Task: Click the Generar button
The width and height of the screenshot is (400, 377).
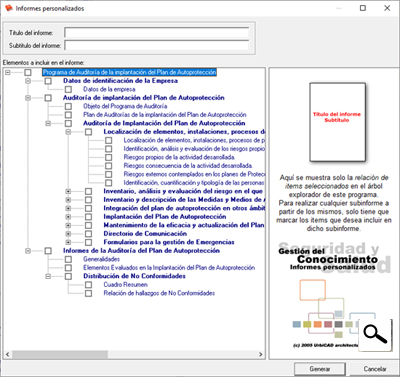Action: [x=320, y=369]
